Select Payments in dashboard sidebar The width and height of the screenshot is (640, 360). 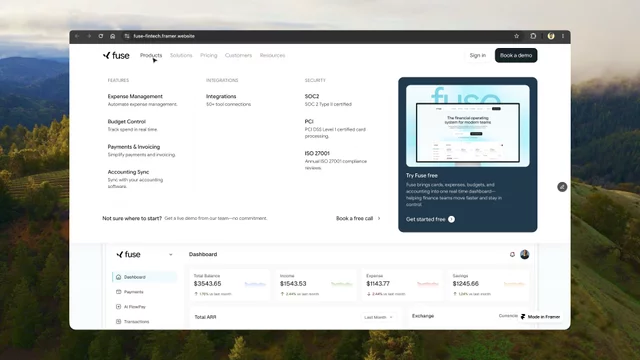133,292
